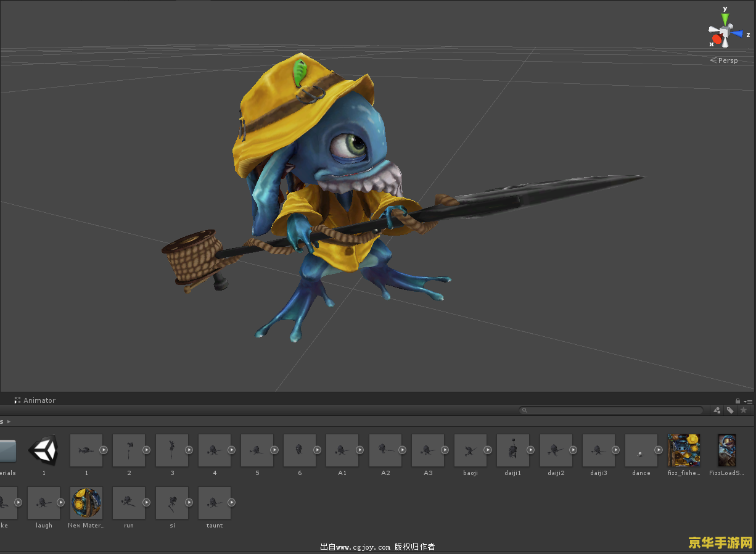Select the model asset thumbnail labeled 3
Screen dimensions: 756x554
point(172,450)
